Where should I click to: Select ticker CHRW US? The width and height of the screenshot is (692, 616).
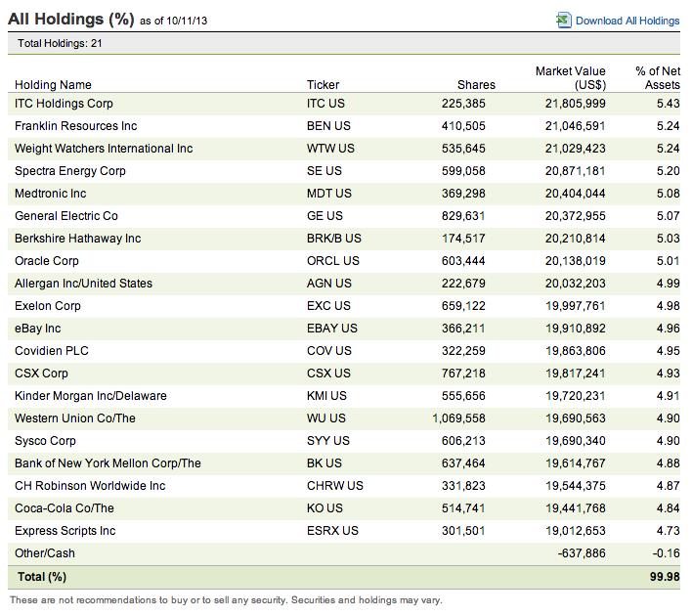(x=335, y=486)
